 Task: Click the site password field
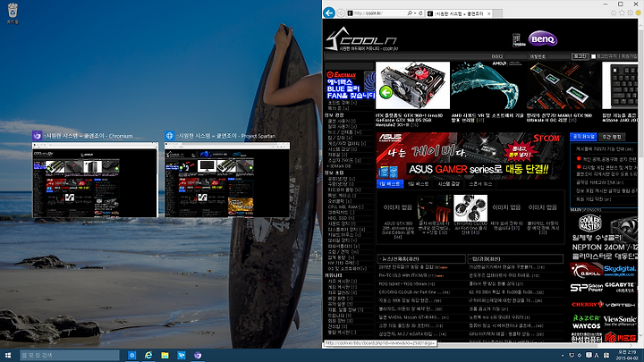[x=548, y=56]
